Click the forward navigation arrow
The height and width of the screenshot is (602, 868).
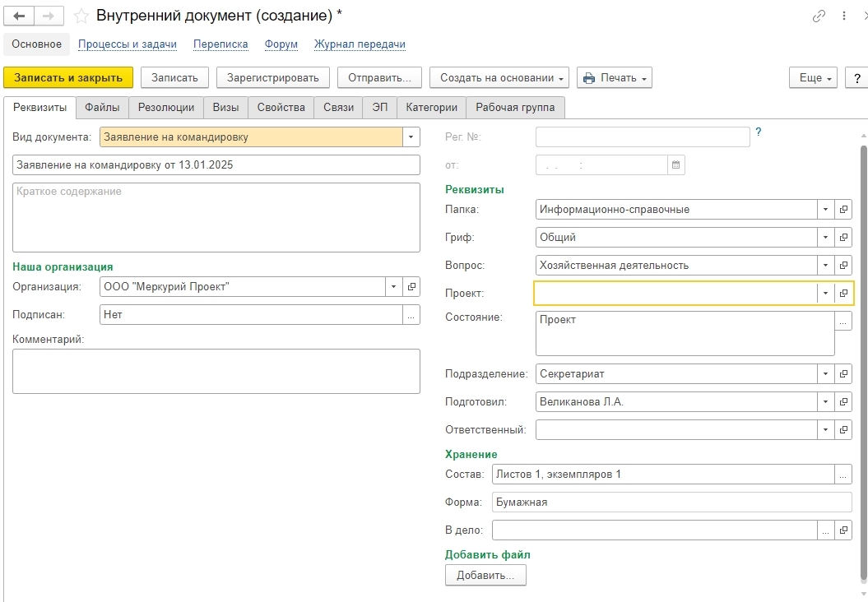49,16
